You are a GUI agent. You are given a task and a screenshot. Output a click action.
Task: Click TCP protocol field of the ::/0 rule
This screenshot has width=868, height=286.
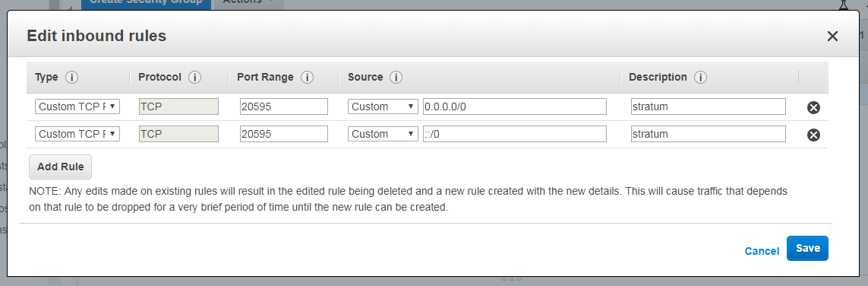click(x=178, y=134)
